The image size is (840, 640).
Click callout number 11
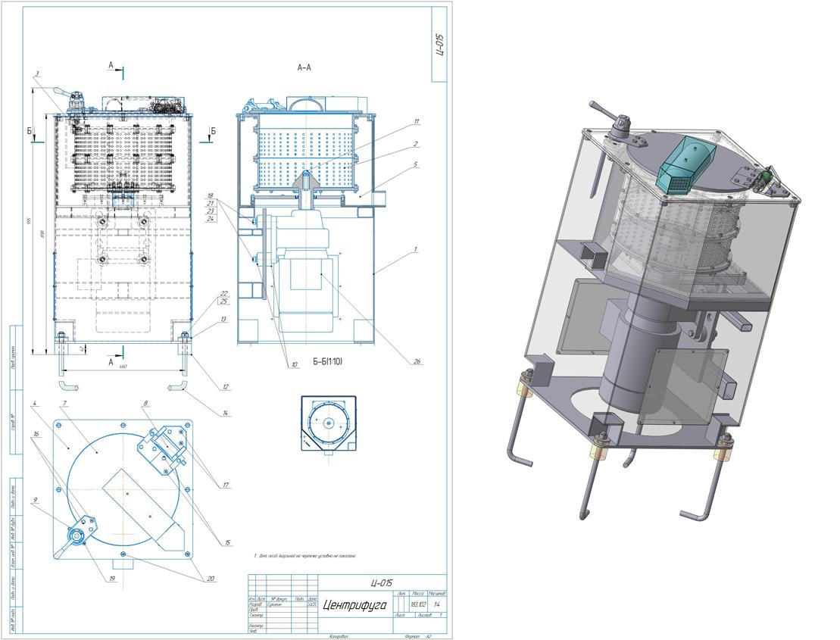tap(417, 122)
